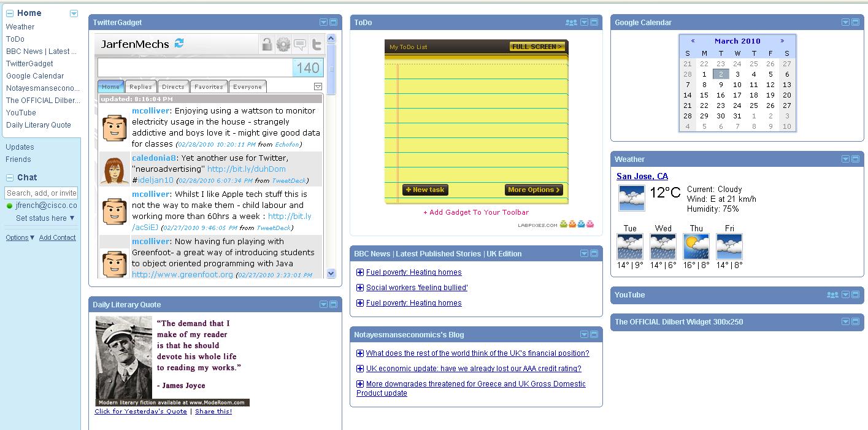Switch to the Replies tab

(140, 87)
